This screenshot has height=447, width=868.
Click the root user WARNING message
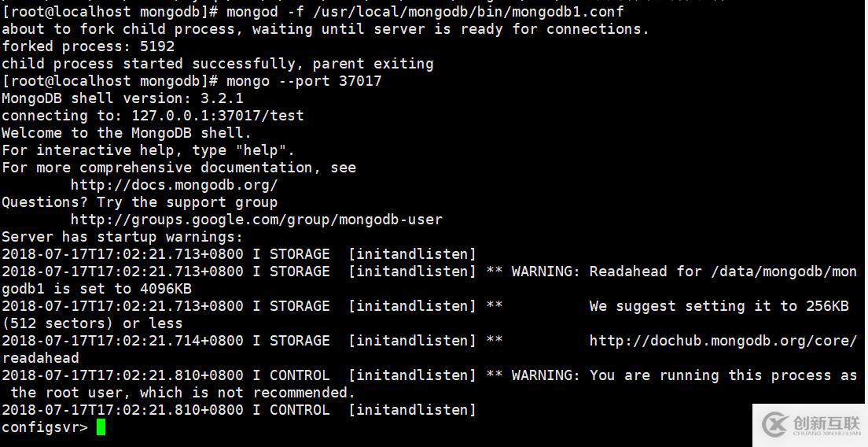[x=684, y=375]
